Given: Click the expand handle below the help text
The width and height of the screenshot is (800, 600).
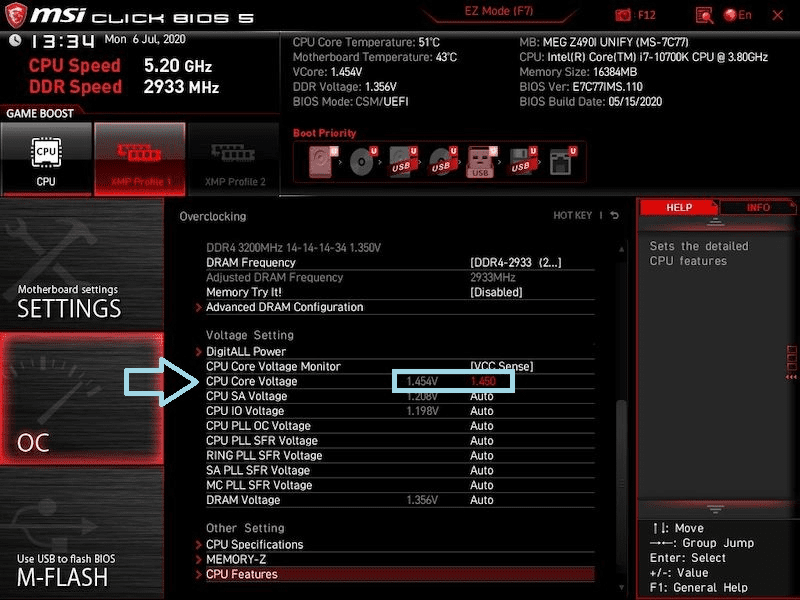Looking at the screenshot, I should click(x=715, y=509).
